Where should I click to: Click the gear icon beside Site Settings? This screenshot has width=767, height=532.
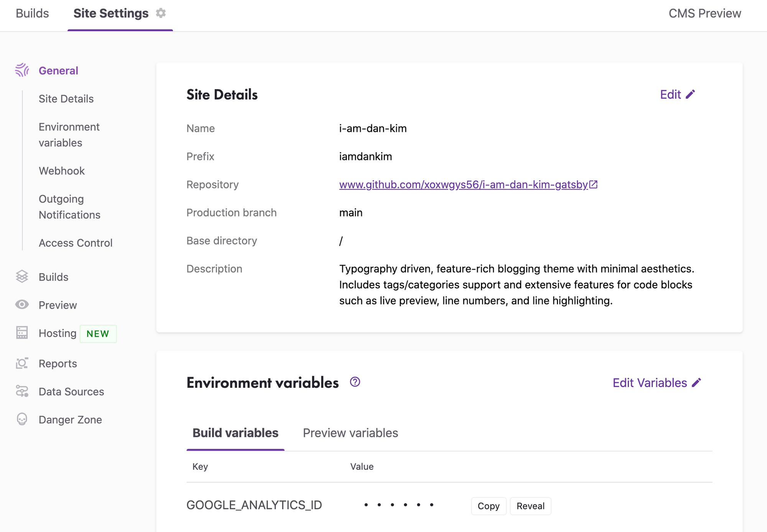point(161,13)
